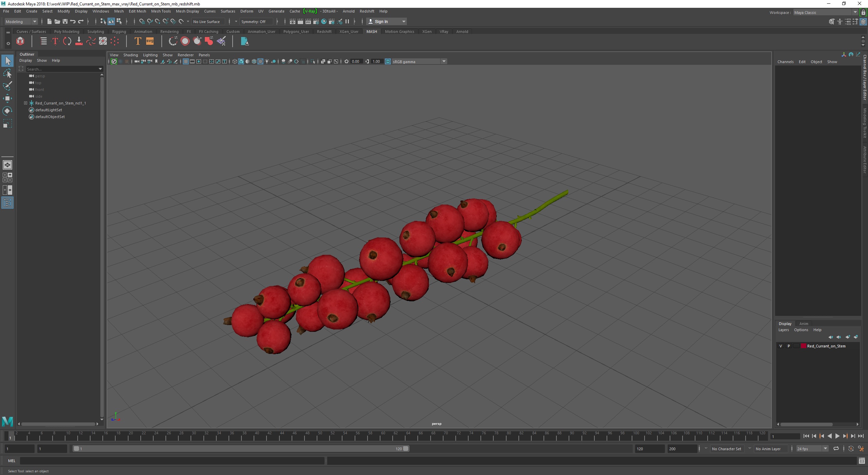Viewport: 868px width, 475px height.
Task: Open Layers menu in layer editor
Action: point(783,330)
